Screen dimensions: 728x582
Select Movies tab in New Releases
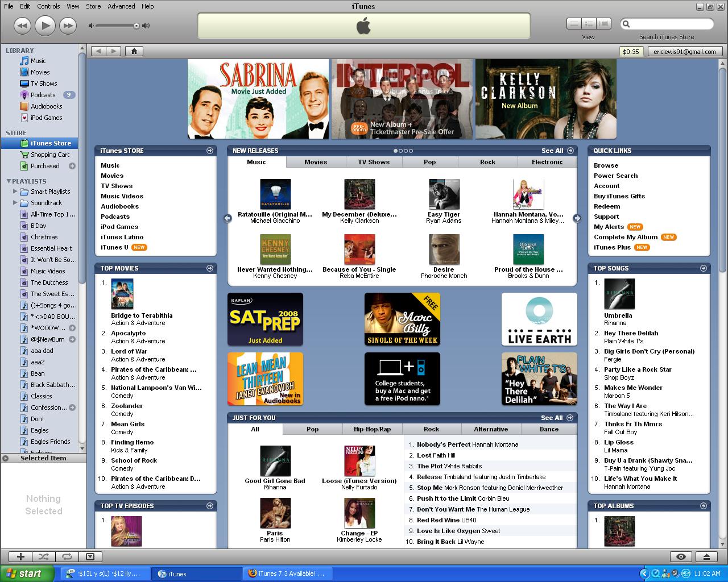tap(316, 162)
